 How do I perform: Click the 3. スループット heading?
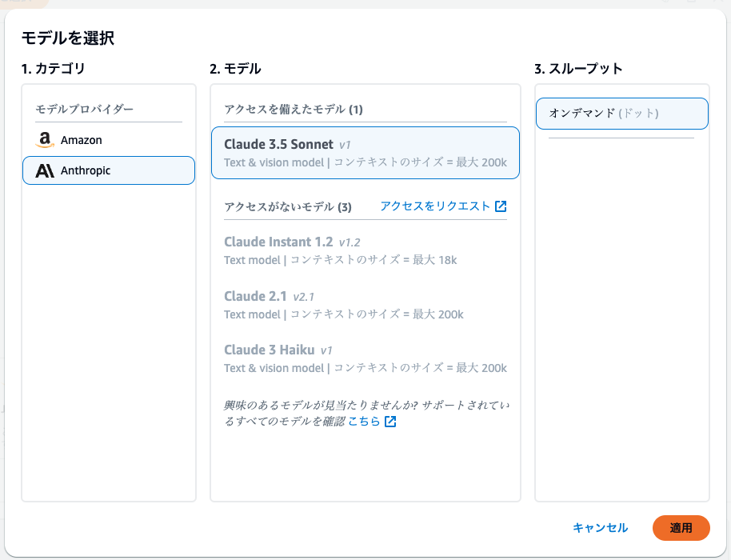click(578, 69)
